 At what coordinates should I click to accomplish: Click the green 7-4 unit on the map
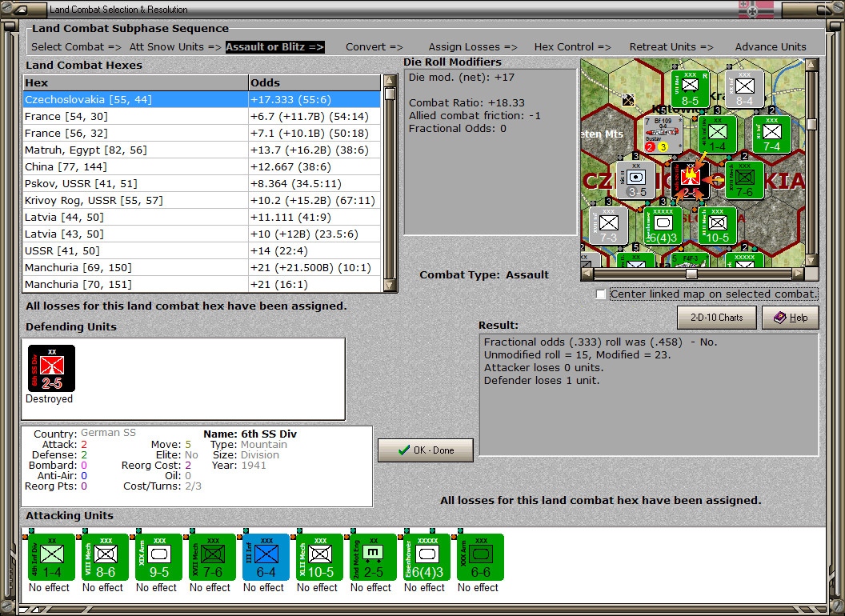coord(771,134)
